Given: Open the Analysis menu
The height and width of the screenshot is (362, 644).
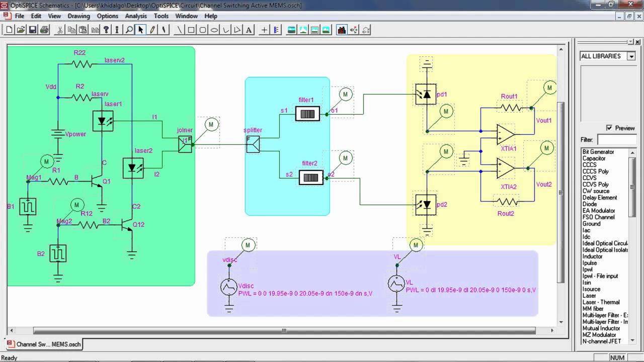Looking at the screenshot, I should click(136, 16).
